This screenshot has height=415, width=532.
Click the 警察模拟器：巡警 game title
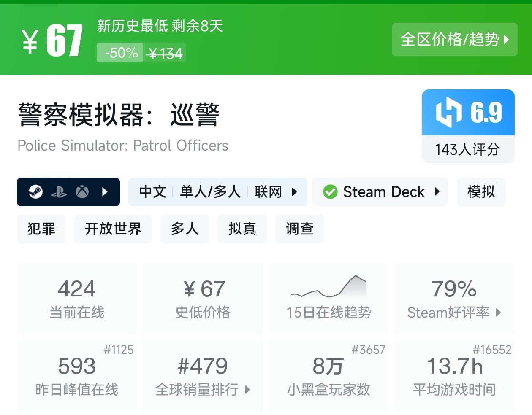[x=119, y=115]
